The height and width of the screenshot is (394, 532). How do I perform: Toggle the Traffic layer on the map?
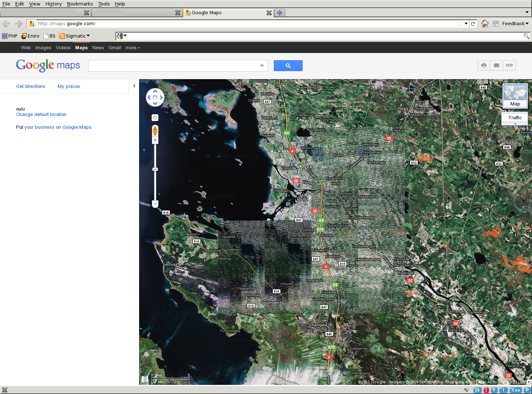coord(515,118)
